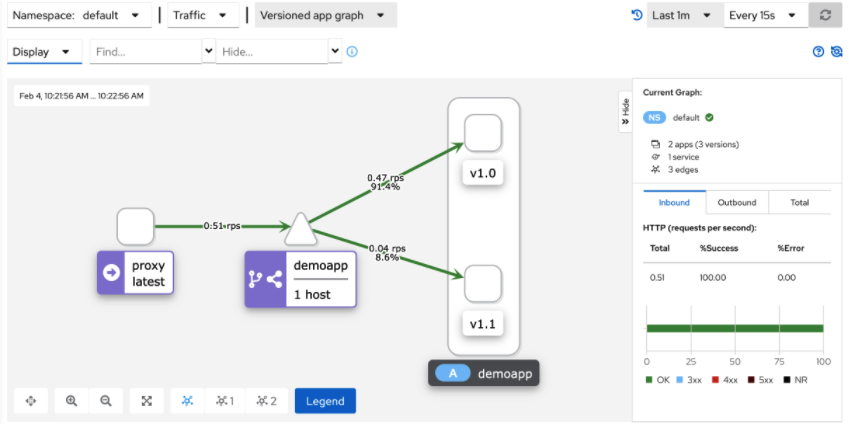Viewport: 849px width, 429px height.
Task: Click the replay history clock icon
Action: pyautogui.click(x=637, y=15)
